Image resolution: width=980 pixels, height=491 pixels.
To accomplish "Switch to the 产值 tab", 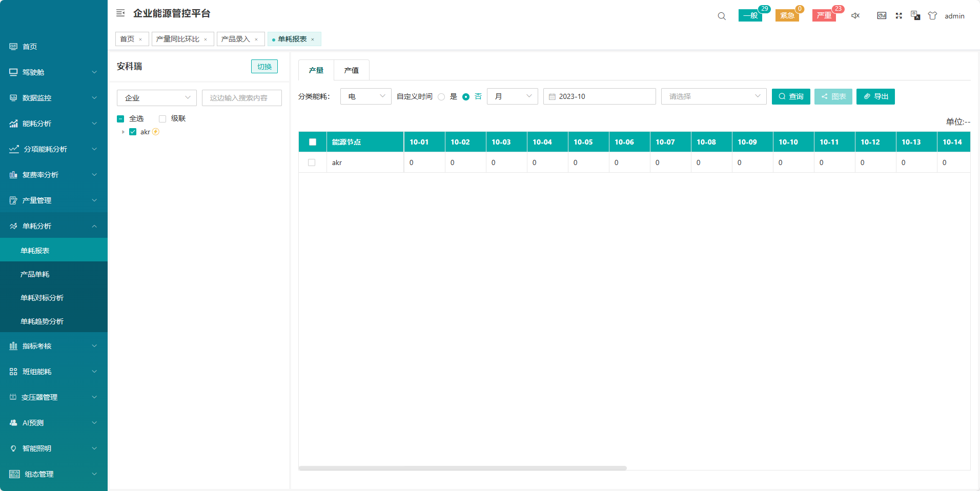I will coord(351,70).
